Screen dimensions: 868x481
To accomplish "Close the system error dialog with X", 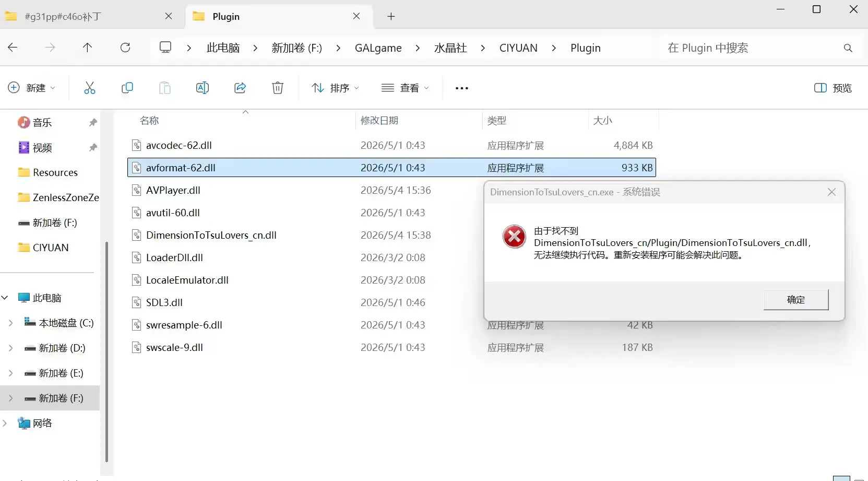I will click(831, 192).
